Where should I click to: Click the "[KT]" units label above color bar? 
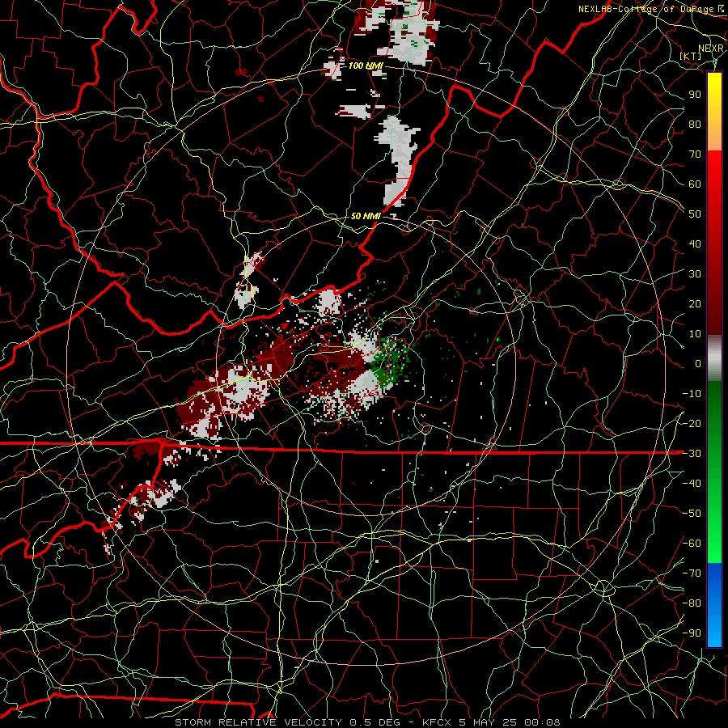coord(691,56)
